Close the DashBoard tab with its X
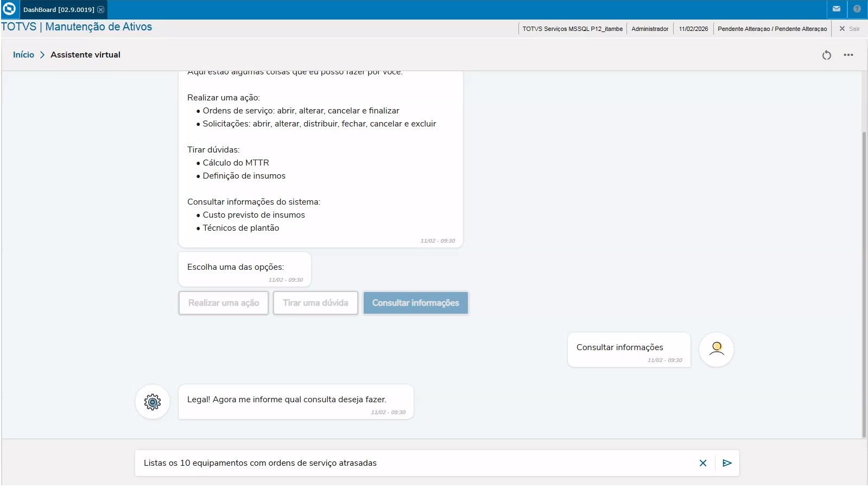 [x=101, y=10]
